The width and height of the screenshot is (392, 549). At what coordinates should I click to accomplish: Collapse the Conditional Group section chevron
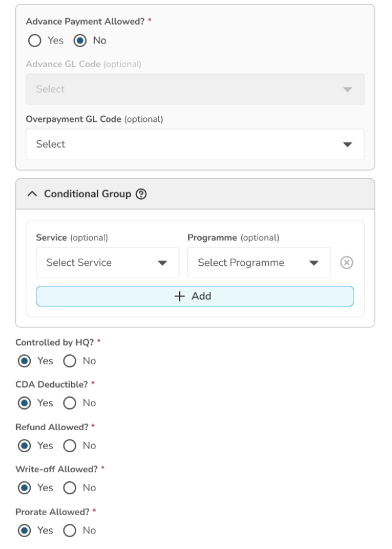click(x=33, y=194)
